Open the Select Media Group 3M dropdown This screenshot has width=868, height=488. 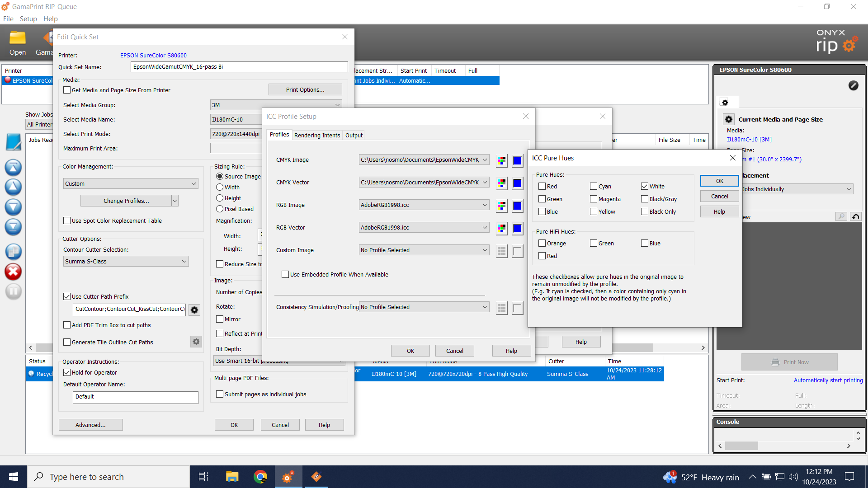[x=276, y=105]
